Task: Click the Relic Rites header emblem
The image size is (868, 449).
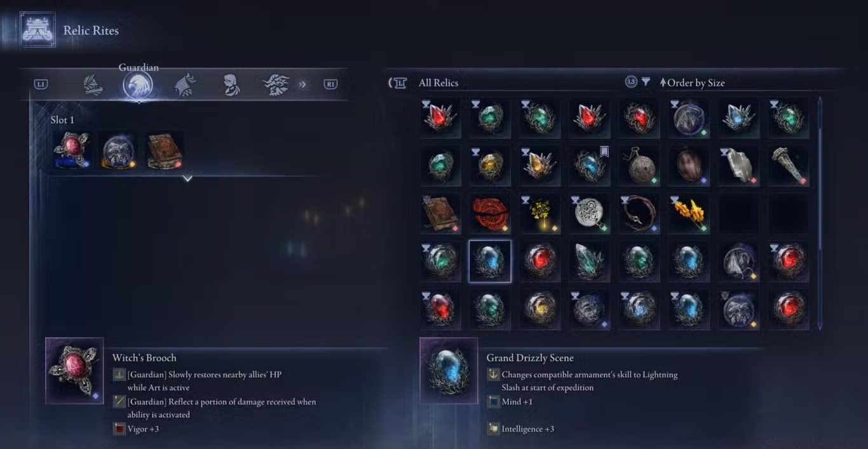Action: tap(37, 30)
